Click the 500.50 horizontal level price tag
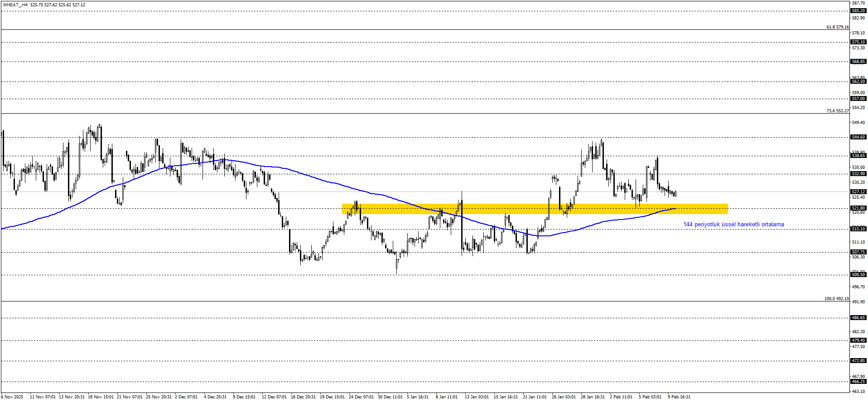This screenshot has width=868, height=402. (x=858, y=275)
